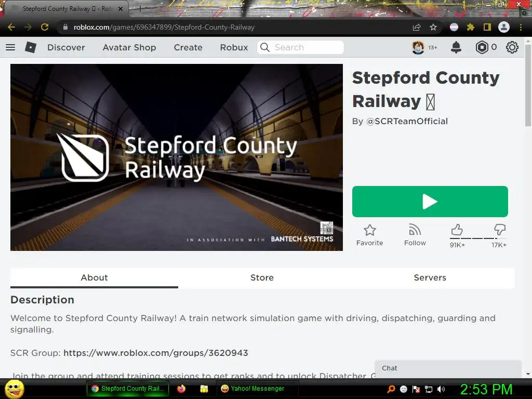Screen dimensions: 532x399
Task: Open the Create page
Action: [x=188, y=47]
